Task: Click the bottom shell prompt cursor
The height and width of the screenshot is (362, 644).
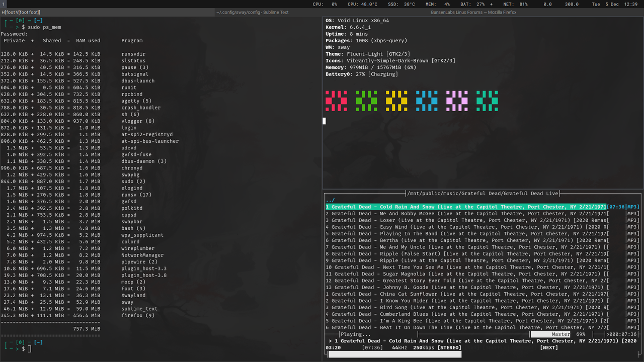Action: pyautogui.click(x=29, y=349)
